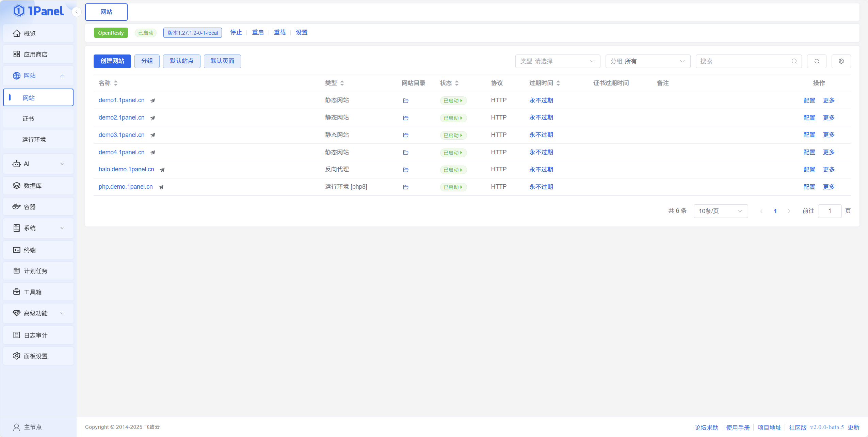
Task: Open 证书 in the sidebar menu
Action: click(x=28, y=119)
